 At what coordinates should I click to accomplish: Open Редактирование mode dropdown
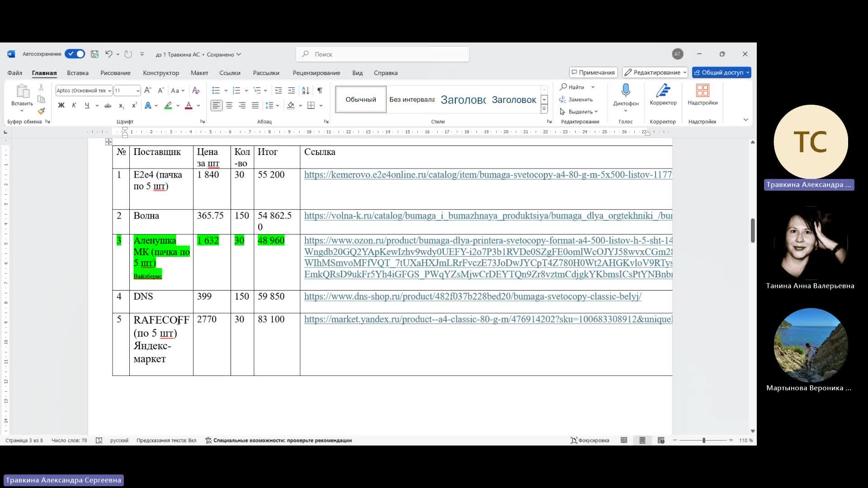click(655, 72)
